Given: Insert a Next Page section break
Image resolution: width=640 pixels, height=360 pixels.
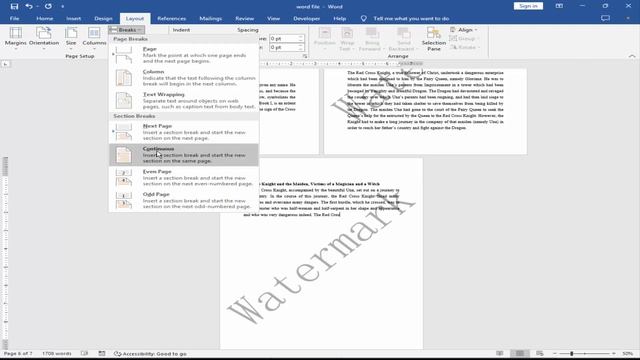Looking at the screenshot, I should click(x=184, y=132).
